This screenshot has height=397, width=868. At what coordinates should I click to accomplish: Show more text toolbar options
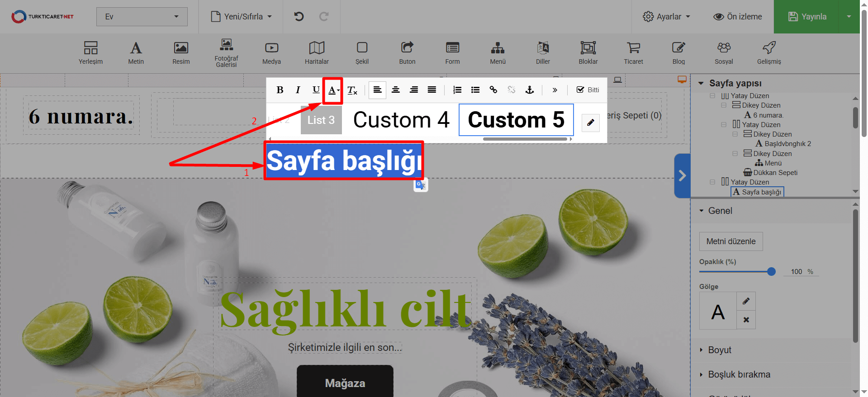[555, 90]
